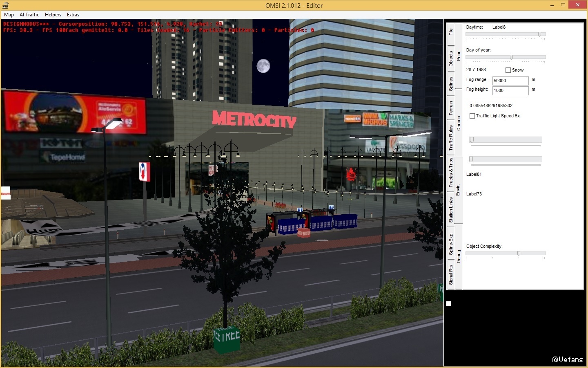The image size is (588, 368).
Task: Click the Fog height input field
Action: (x=510, y=90)
